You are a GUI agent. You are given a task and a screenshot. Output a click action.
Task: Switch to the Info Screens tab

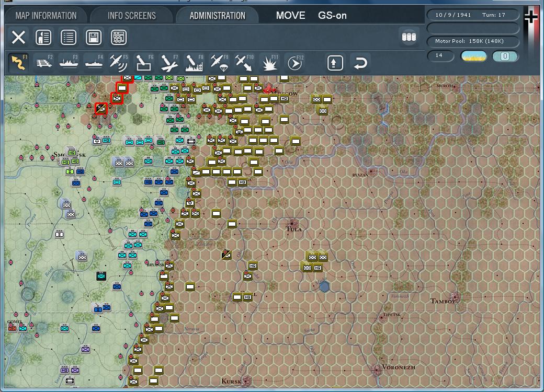(x=132, y=16)
